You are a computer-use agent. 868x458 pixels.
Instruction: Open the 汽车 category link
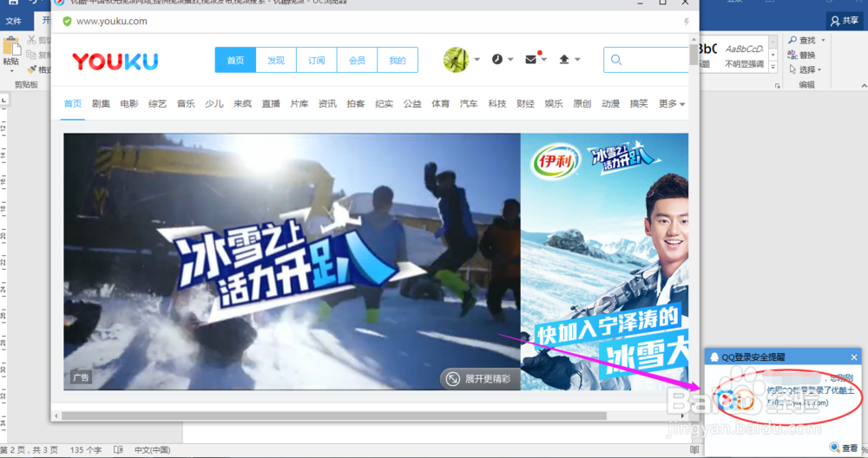[469, 103]
